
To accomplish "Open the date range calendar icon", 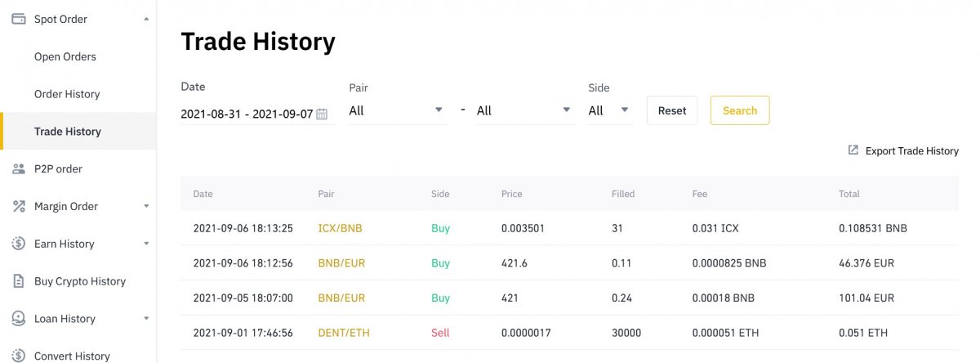I will click(322, 114).
